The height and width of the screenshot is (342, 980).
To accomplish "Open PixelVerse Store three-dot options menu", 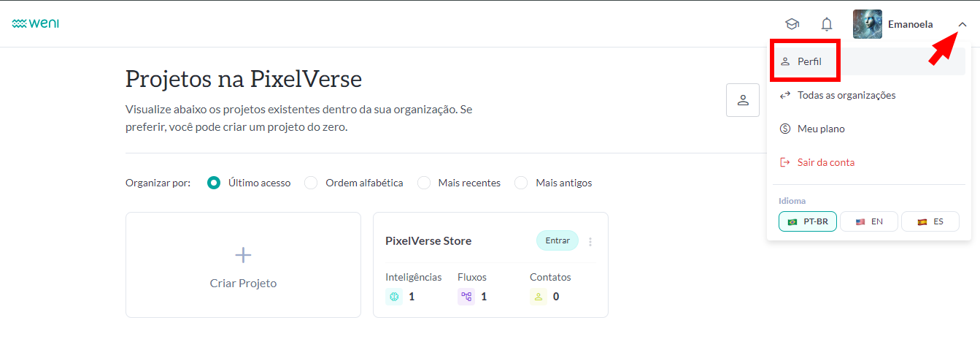I will coord(590,241).
